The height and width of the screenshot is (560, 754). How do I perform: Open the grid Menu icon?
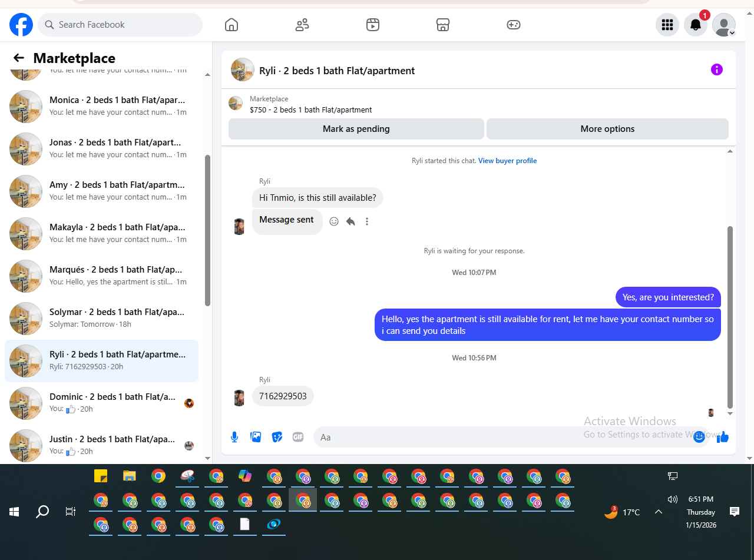(667, 25)
